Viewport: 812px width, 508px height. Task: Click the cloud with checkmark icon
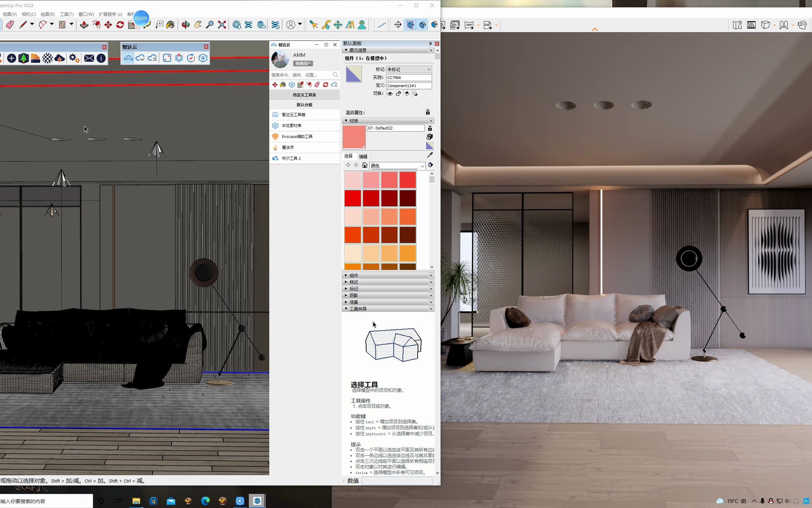point(140,58)
